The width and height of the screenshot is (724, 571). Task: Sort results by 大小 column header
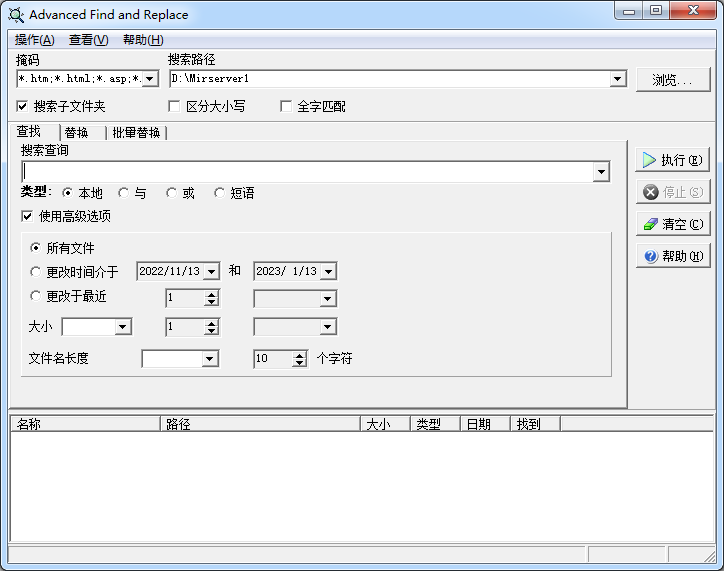click(x=386, y=424)
